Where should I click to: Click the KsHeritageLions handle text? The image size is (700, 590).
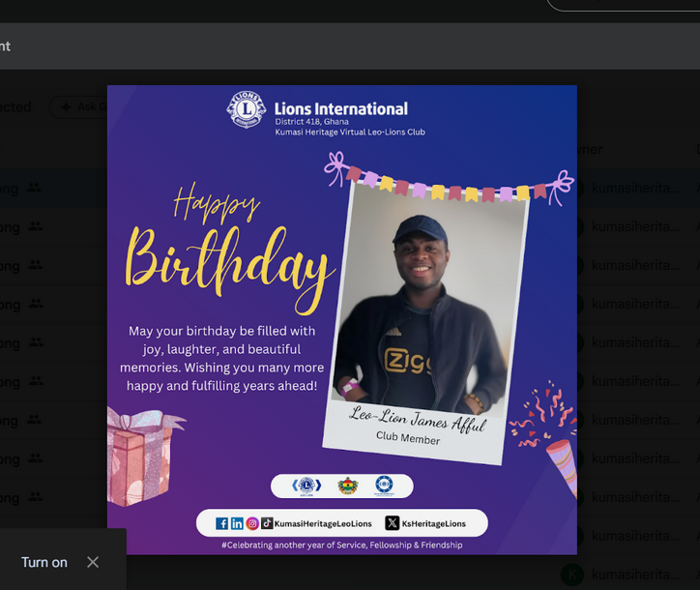click(433, 523)
